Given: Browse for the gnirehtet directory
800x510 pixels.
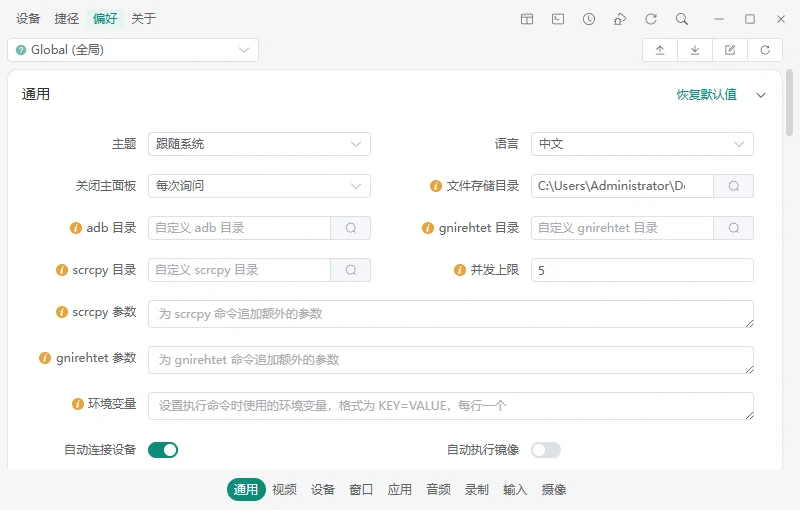Looking at the screenshot, I should (x=734, y=228).
